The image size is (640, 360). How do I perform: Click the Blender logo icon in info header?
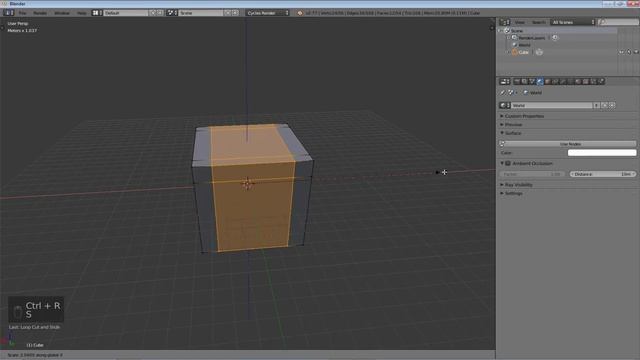pyautogui.click(x=300, y=13)
